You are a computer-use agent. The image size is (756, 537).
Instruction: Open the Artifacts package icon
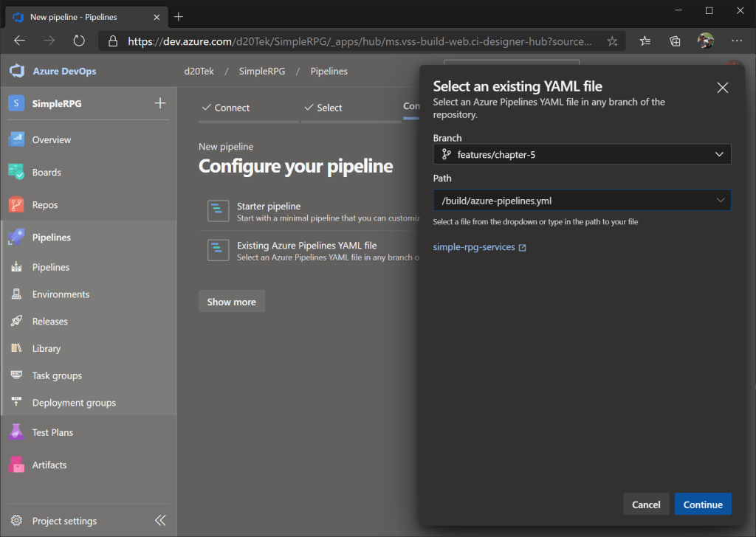click(x=17, y=465)
